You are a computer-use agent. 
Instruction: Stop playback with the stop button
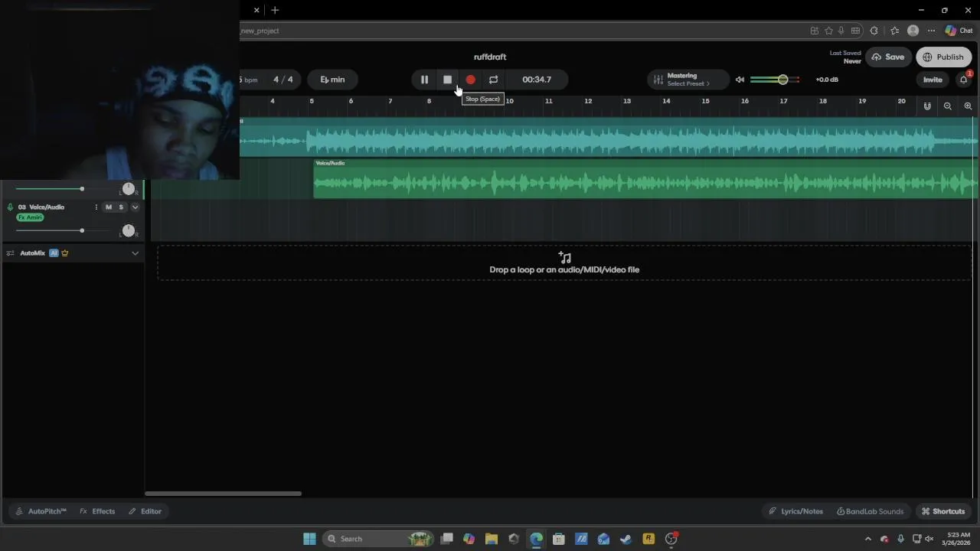[x=447, y=80]
